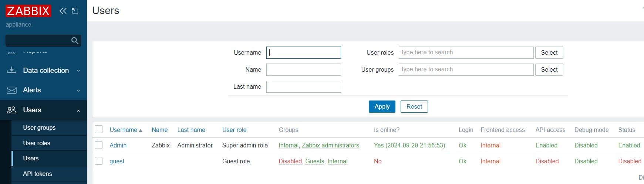Open the Guests group link
The height and width of the screenshot is (184, 644).
314,161
